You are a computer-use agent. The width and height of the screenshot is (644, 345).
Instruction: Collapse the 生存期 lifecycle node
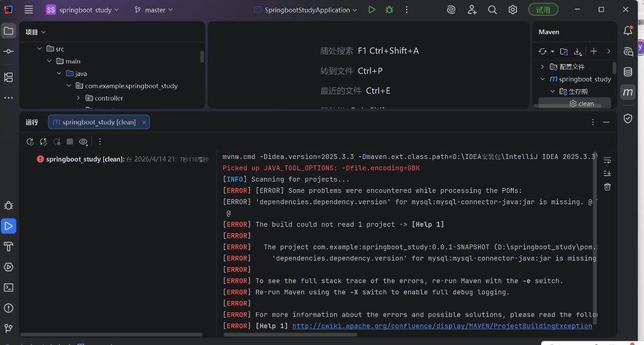click(552, 91)
